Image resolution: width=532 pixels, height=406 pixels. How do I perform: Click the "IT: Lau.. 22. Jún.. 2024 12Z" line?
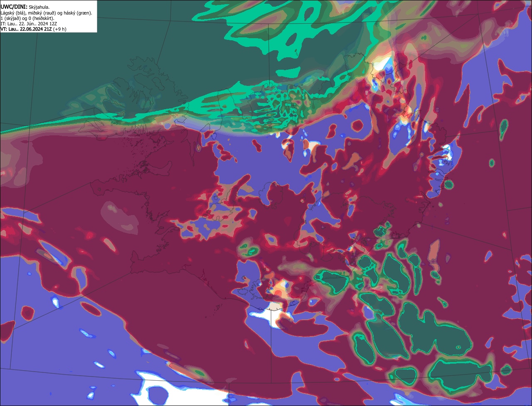(x=28, y=24)
